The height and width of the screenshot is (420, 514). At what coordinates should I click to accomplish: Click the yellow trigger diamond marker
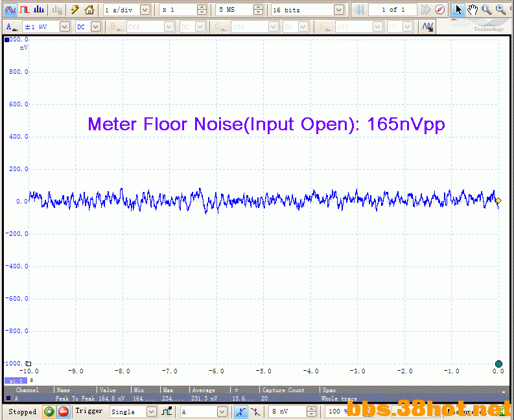point(498,201)
